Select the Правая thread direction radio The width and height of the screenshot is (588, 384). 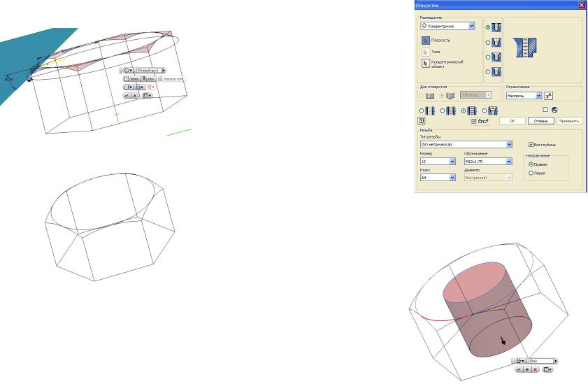coord(531,164)
